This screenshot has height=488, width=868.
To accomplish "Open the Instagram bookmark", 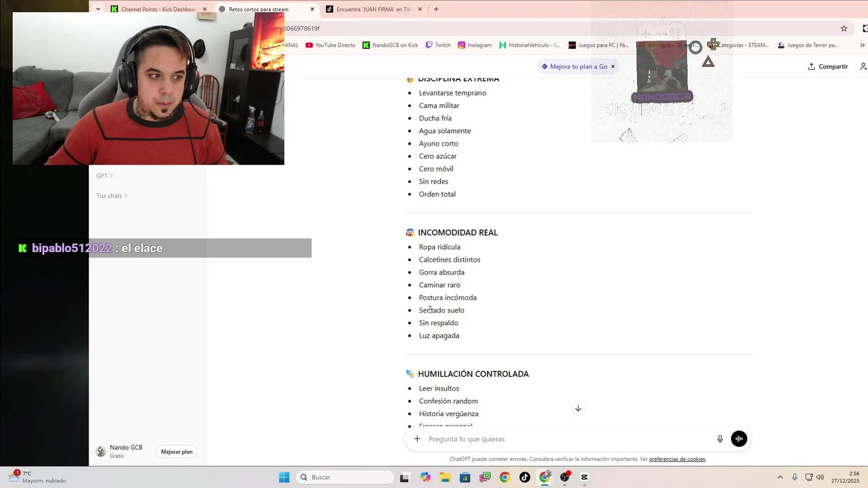I will 475,45.
